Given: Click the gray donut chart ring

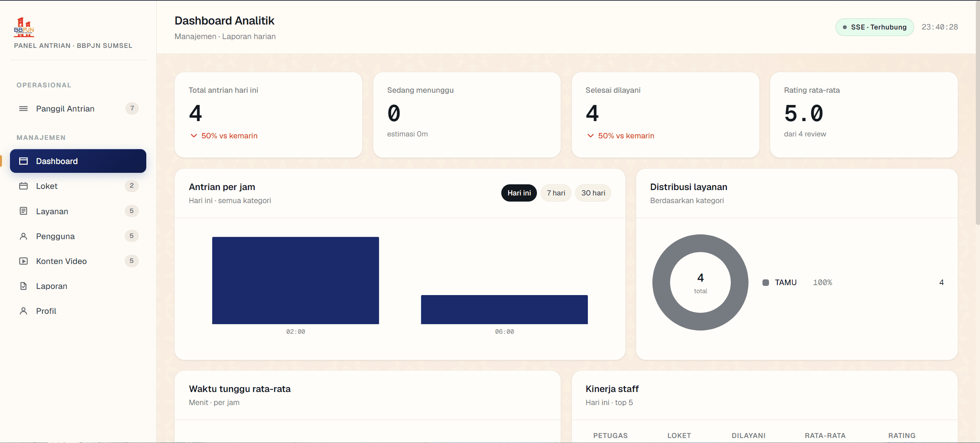Looking at the screenshot, I should point(662,282).
